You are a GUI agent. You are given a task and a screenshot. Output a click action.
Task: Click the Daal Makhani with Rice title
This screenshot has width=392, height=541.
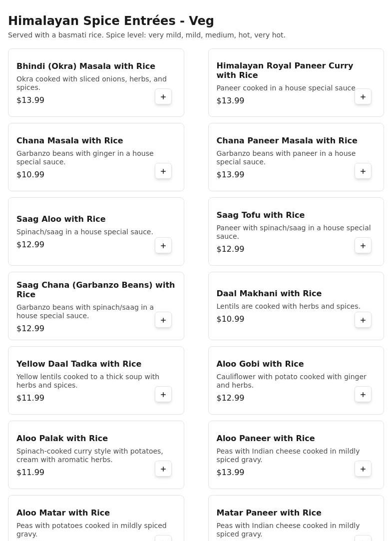coord(269,294)
